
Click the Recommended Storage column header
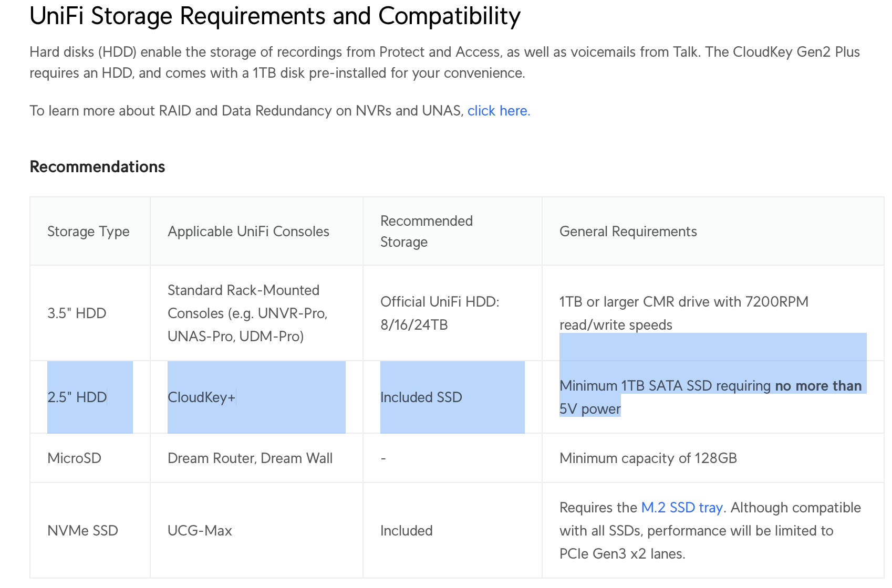coord(426,232)
